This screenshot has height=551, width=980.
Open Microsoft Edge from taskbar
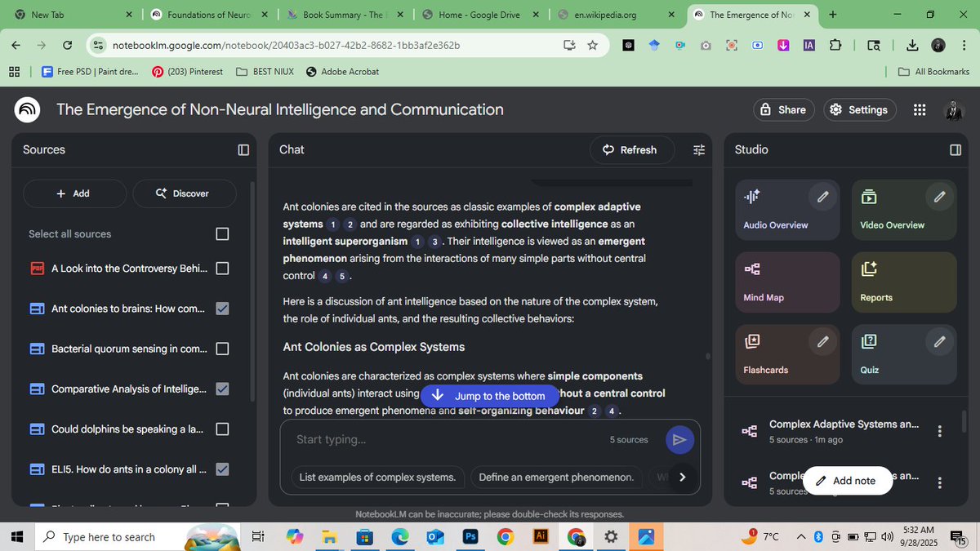[400, 536]
